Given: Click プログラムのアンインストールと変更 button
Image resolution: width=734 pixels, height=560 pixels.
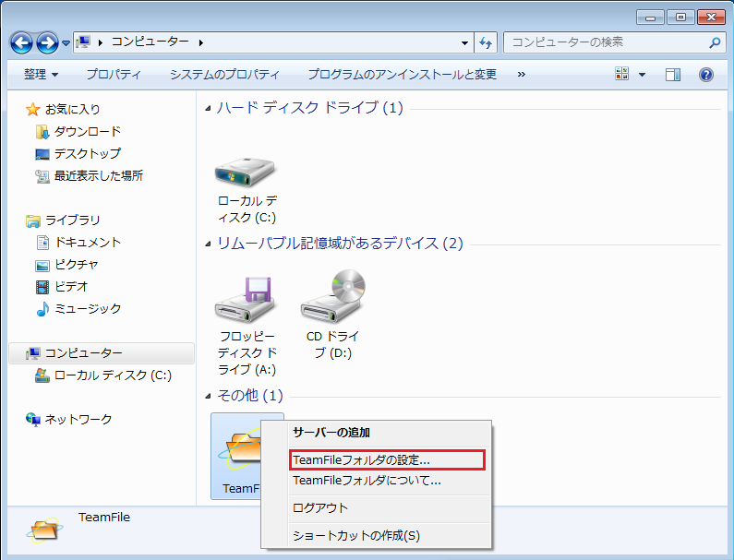Looking at the screenshot, I should pos(402,75).
